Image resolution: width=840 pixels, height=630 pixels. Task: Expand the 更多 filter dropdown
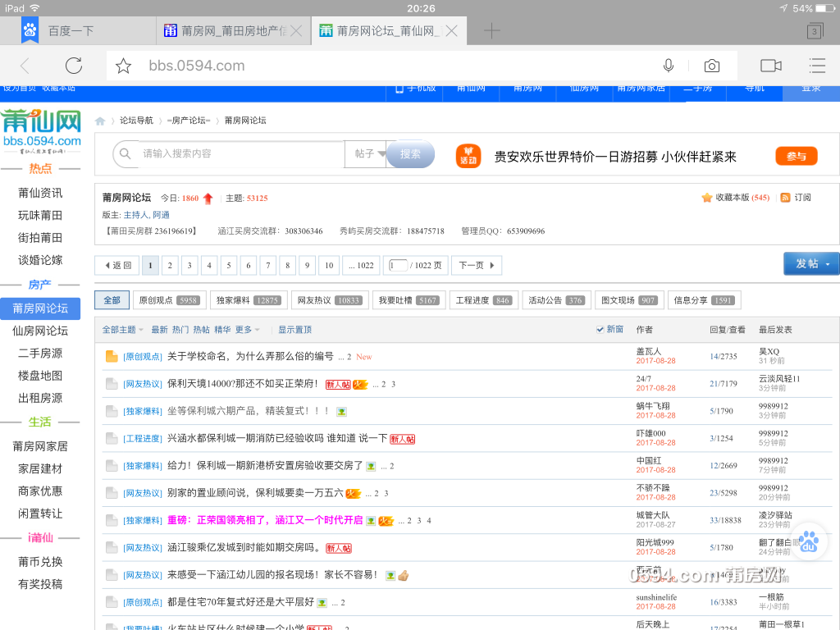[247, 330]
